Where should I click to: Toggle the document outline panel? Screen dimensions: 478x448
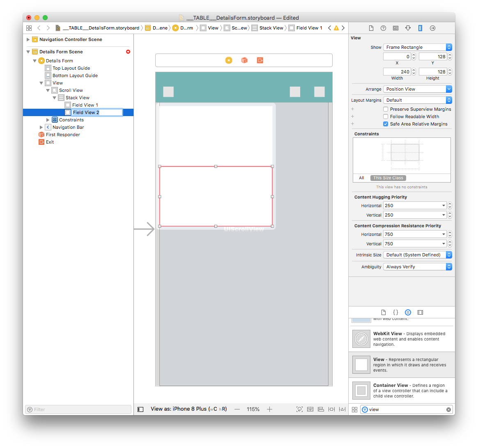[140, 409]
